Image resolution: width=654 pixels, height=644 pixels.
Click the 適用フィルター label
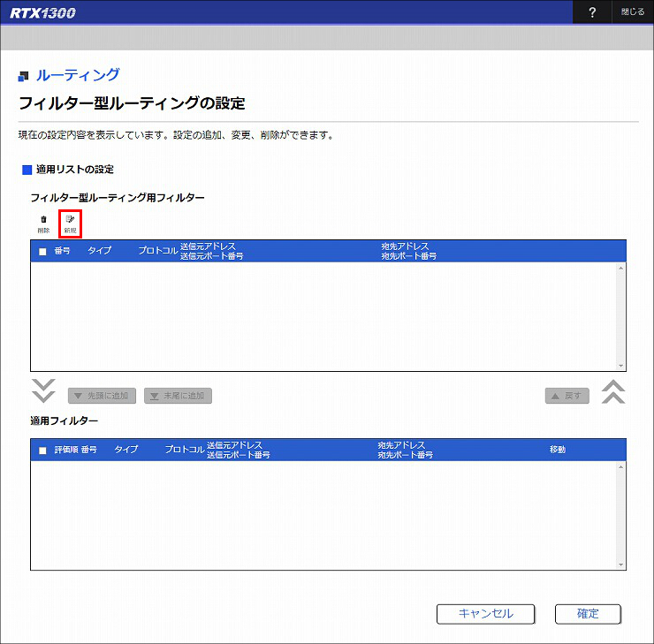[65, 421]
